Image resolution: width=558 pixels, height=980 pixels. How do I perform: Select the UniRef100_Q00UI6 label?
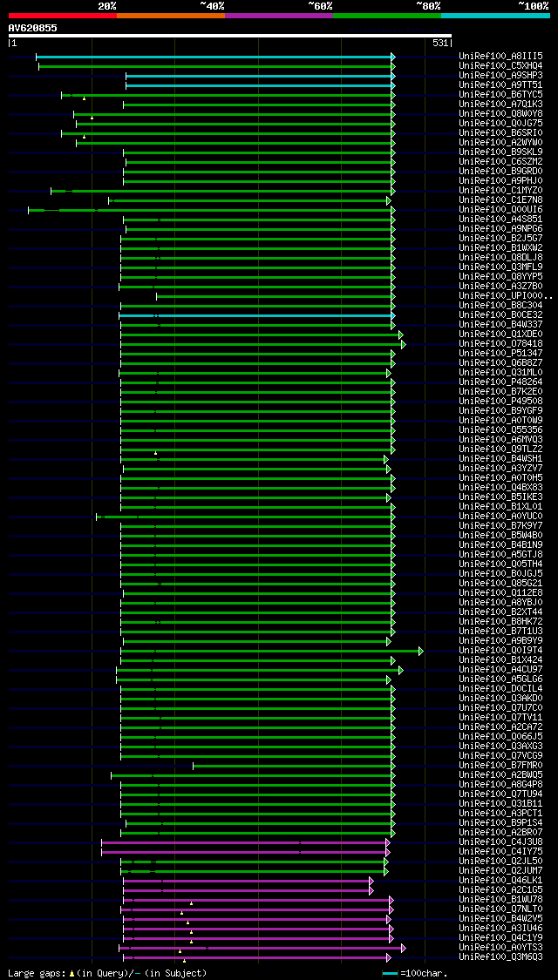coord(500,209)
